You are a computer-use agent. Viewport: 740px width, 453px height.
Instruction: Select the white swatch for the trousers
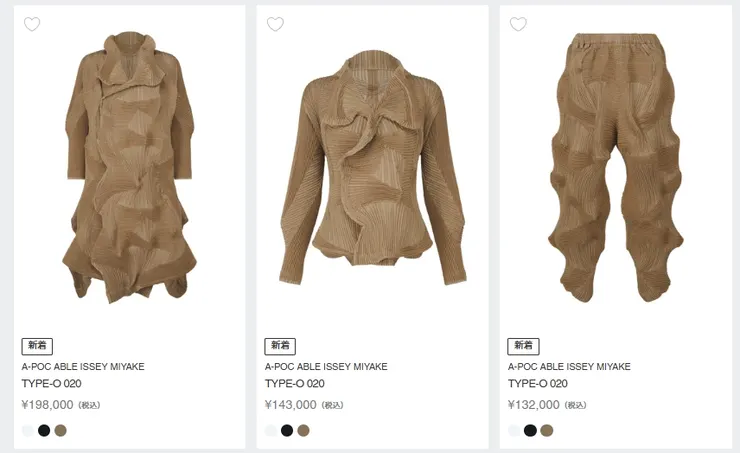(x=514, y=431)
